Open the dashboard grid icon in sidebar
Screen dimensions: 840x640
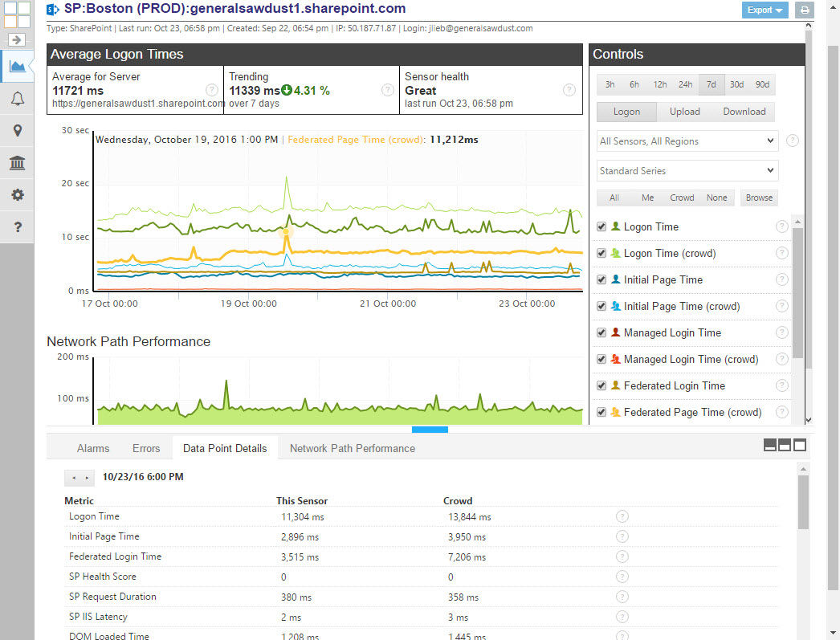17,14
